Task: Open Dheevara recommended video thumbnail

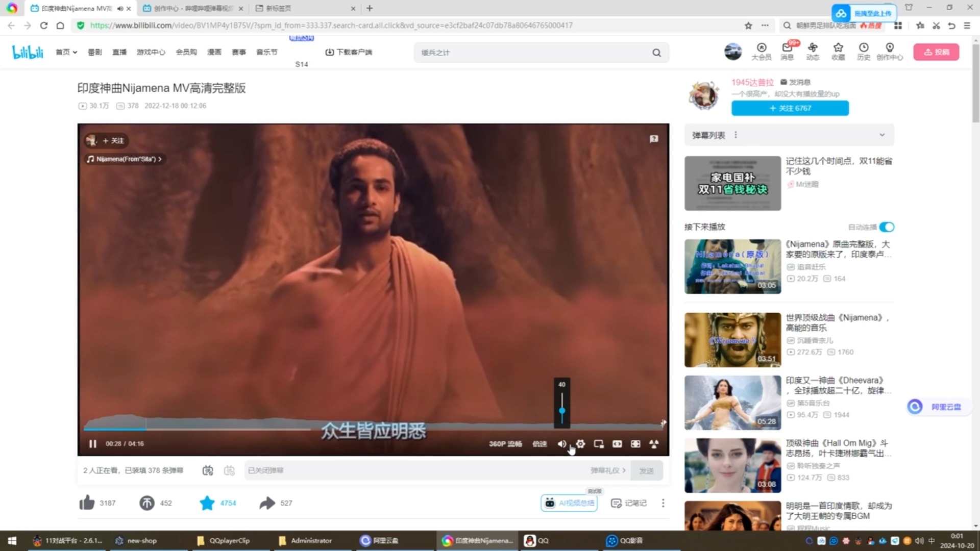Action: (733, 403)
